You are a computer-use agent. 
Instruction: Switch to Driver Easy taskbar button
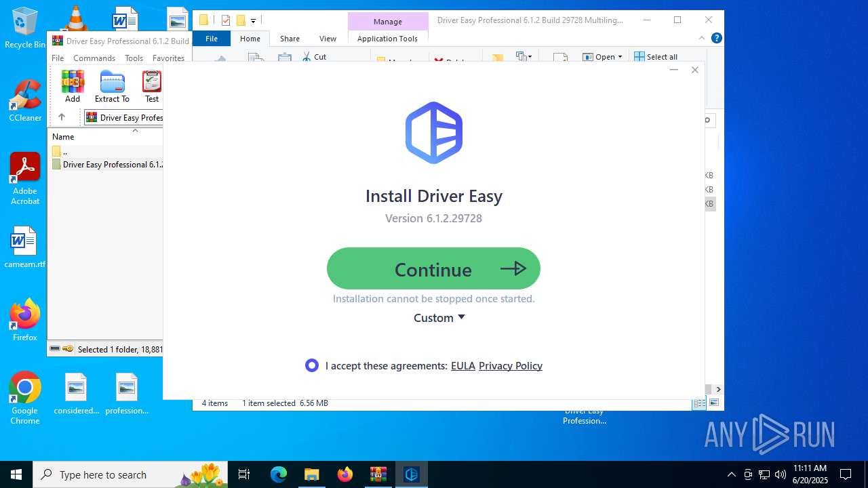click(x=412, y=474)
